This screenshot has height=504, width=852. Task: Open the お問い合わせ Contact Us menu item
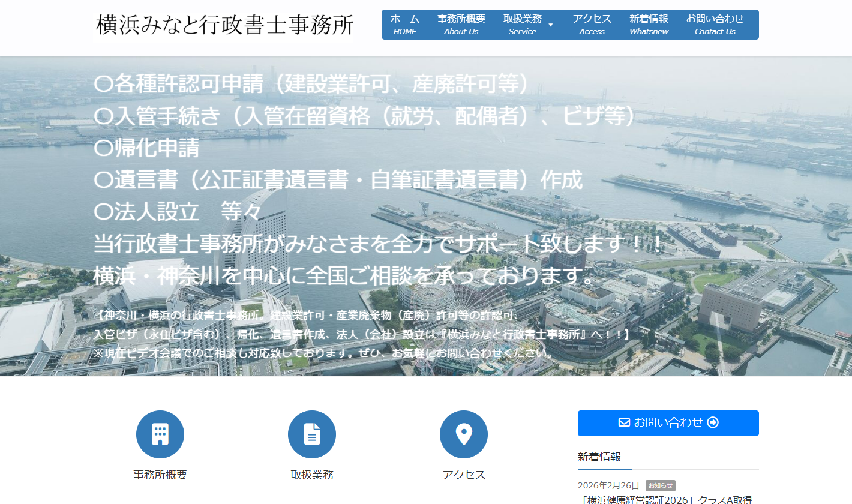[x=715, y=25]
